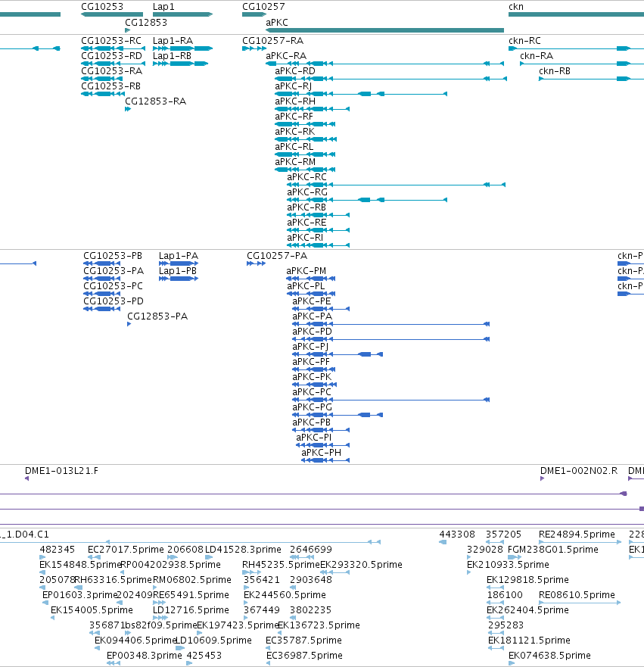Click protein CG10257-PA
The height and width of the screenshot is (667, 644).
pos(257,263)
